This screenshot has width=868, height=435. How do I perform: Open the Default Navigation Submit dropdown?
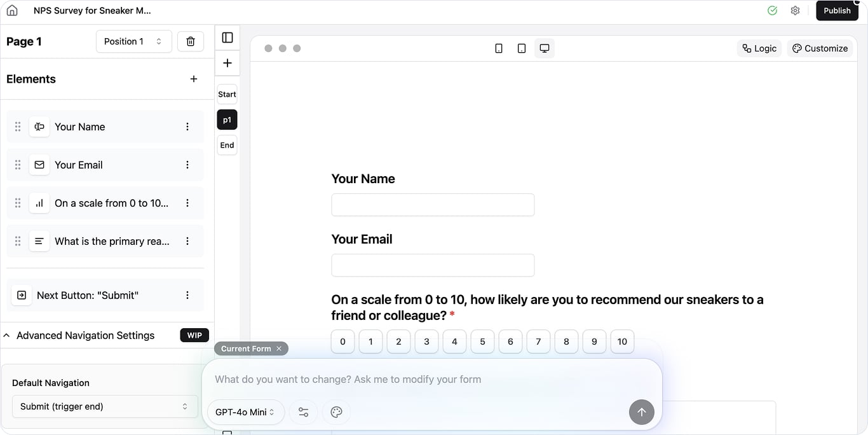(x=104, y=406)
